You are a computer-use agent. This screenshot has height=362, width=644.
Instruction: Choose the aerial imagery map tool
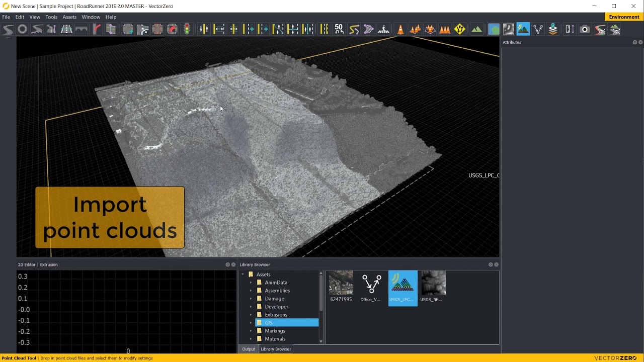[494, 30]
